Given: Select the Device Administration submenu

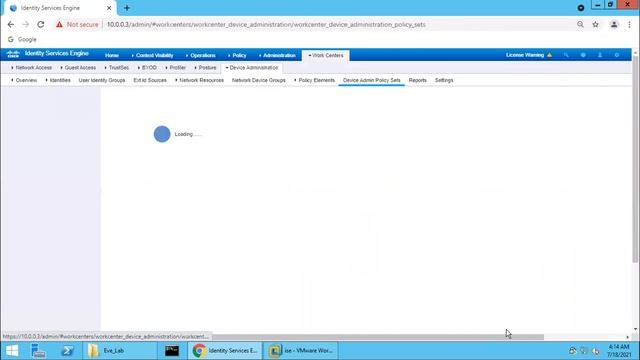Looking at the screenshot, I should [x=251, y=67].
